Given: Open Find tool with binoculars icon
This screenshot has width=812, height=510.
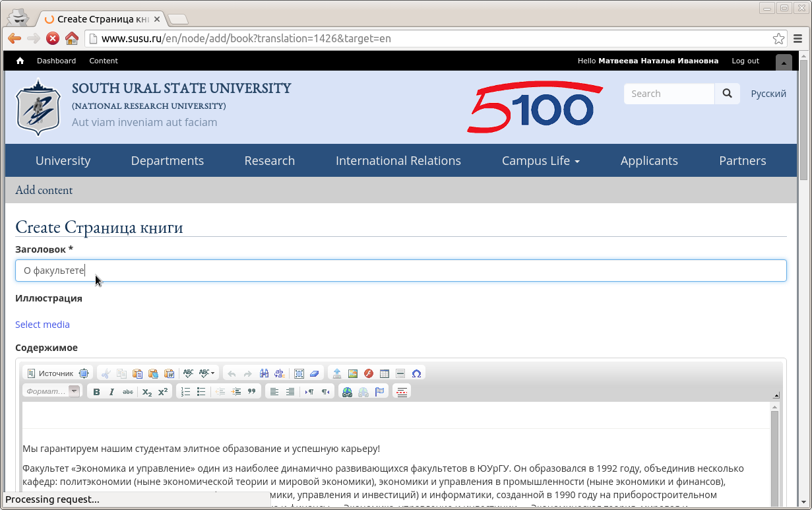Looking at the screenshot, I should (x=264, y=373).
